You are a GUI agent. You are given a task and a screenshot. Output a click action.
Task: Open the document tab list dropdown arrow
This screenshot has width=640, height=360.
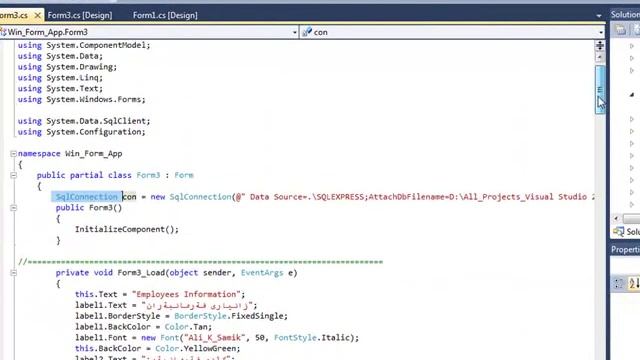pyautogui.click(x=599, y=16)
